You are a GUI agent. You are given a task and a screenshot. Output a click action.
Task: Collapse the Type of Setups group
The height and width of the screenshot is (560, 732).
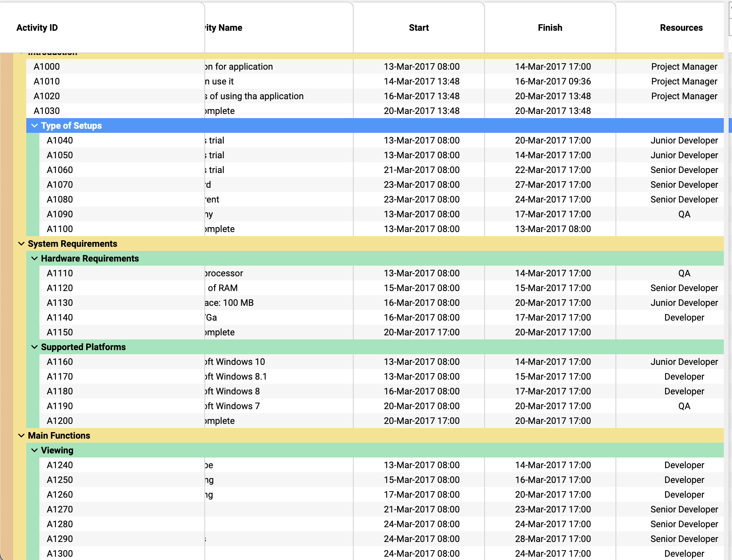(34, 126)
